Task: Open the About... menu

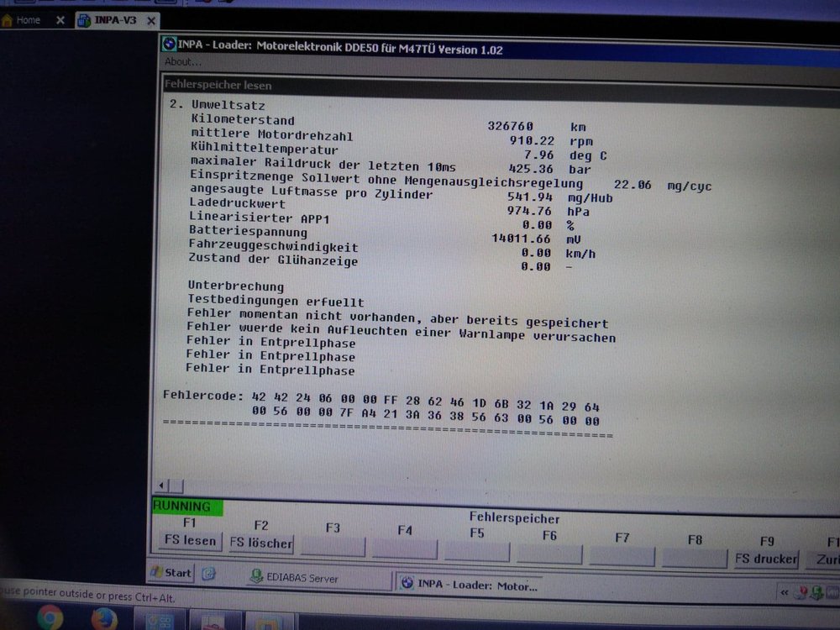Action: pos(183,61)
